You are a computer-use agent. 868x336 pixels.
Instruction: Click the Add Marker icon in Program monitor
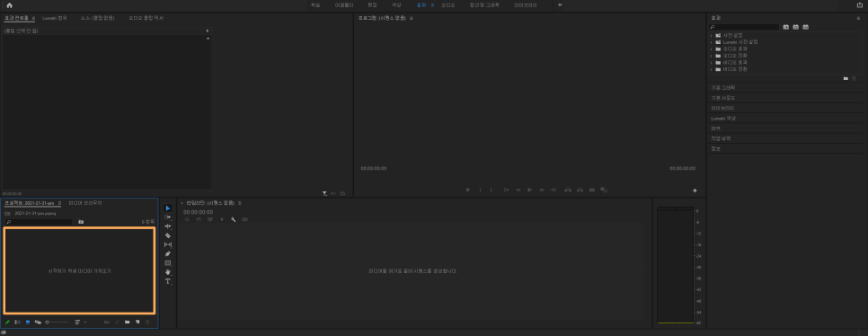pos(468,190)
